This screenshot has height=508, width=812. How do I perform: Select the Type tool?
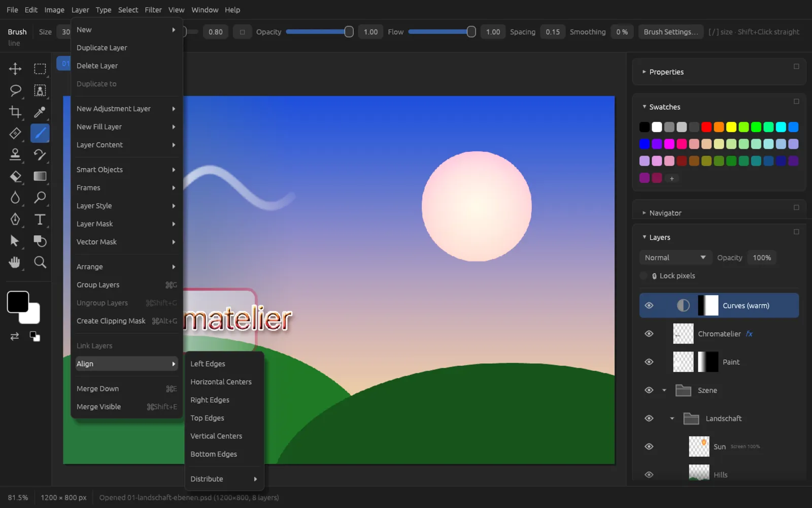coord(40,219)
